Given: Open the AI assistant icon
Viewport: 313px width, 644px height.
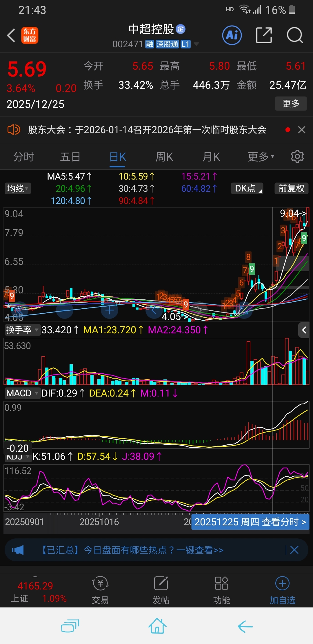Looking at the screenshot, I should [232, 35].
